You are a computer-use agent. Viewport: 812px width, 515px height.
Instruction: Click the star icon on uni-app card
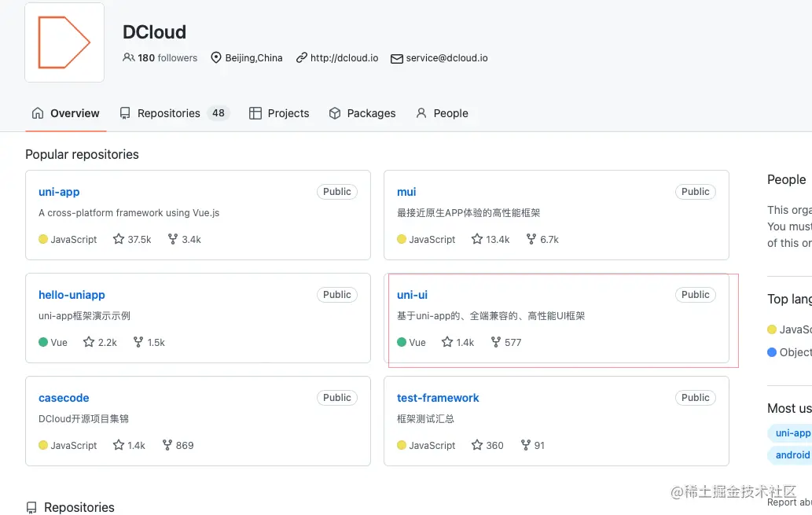[x=119, y=239]
